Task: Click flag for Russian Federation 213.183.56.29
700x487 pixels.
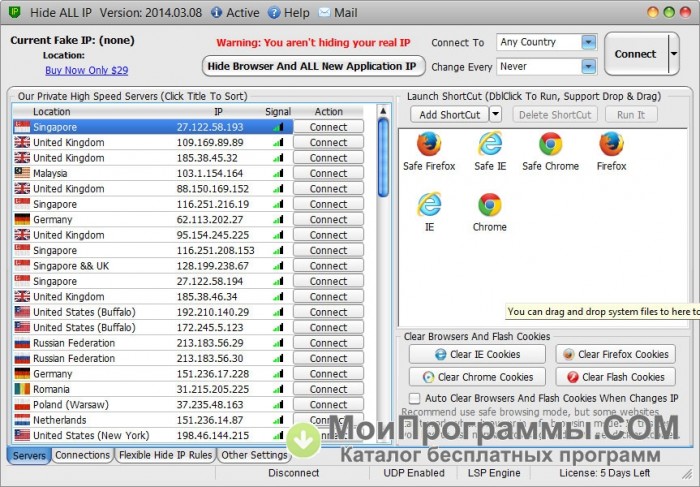Action: pos(22,343)
